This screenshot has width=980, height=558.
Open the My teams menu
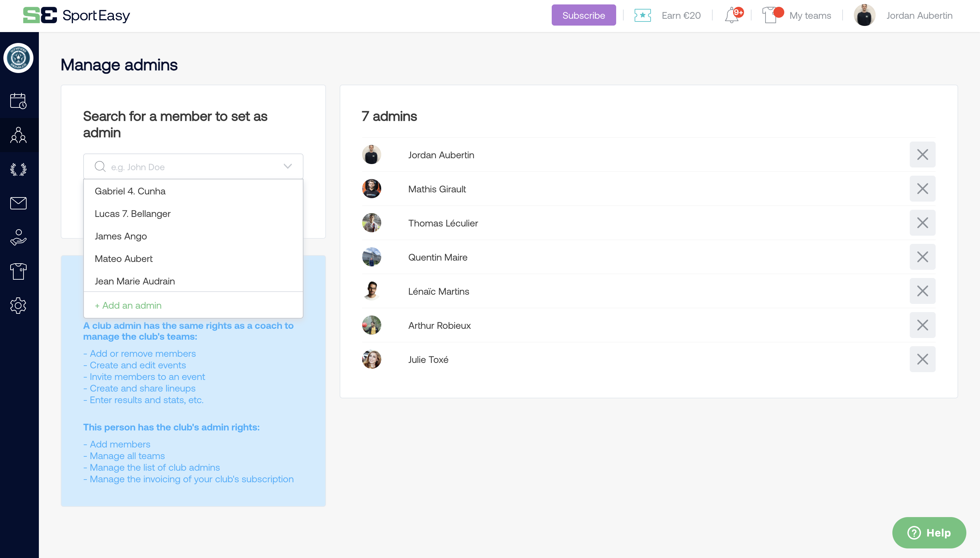(x=810, y=15)
